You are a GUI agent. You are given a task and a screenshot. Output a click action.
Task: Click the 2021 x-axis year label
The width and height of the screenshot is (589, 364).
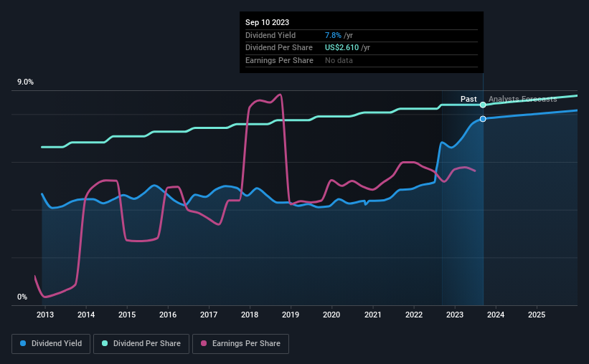tap(372, 315)
